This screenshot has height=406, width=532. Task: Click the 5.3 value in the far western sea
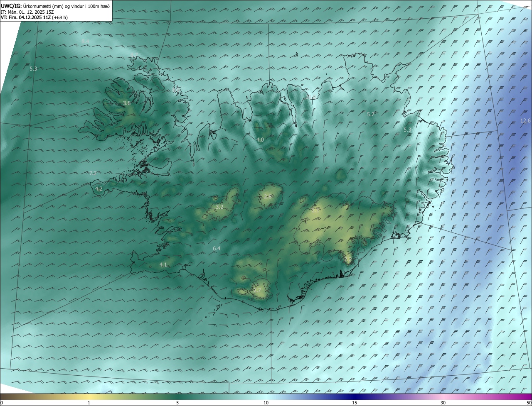[x=33, y=68]
